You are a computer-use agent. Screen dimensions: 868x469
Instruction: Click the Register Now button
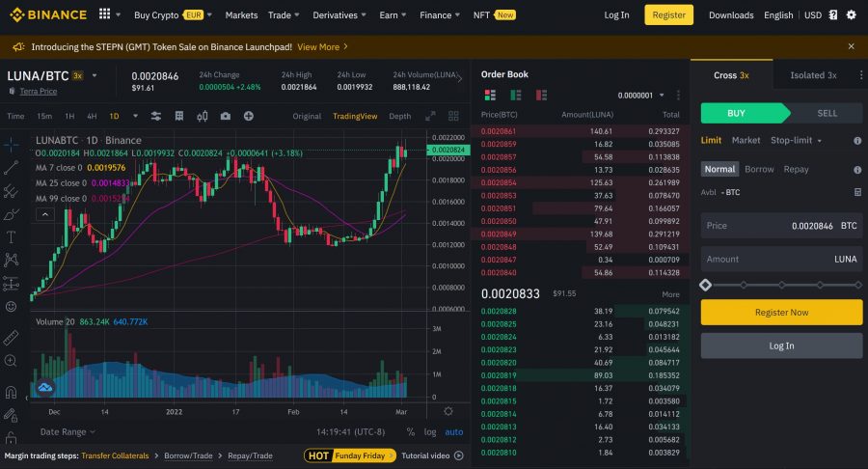[x=781, y=313]
